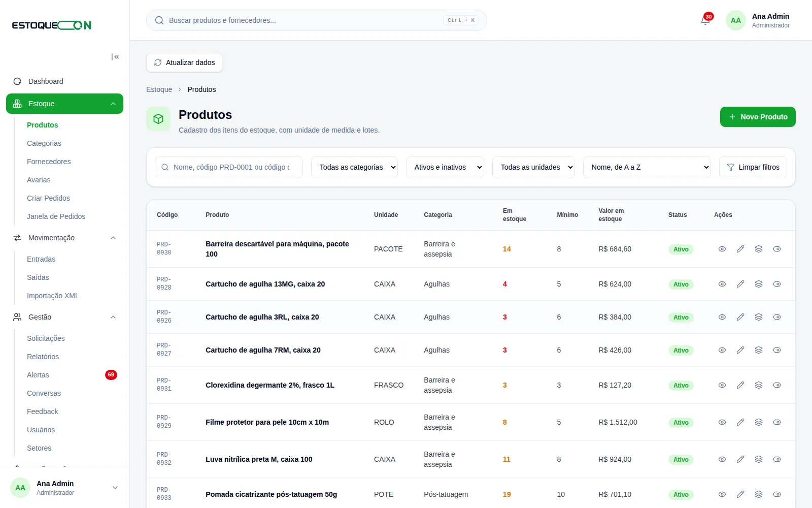The height and width of the screenshot is (508, 812).
Task: Toggle active status of Cartucho 3RL
Action: [777, 317]
